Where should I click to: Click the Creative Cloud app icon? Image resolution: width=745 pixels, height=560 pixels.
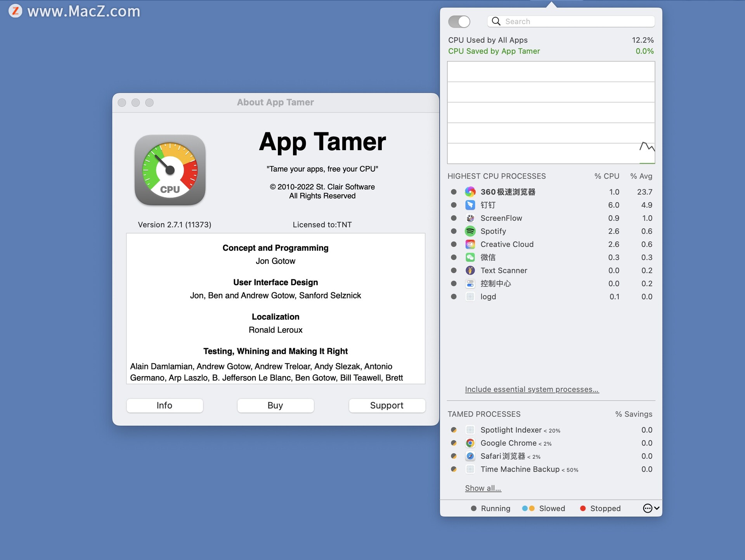tap(470, 244)
